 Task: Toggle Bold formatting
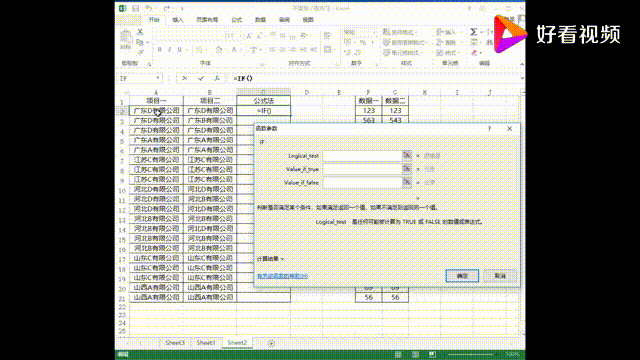pyautogui.click(x=160, y=50)
